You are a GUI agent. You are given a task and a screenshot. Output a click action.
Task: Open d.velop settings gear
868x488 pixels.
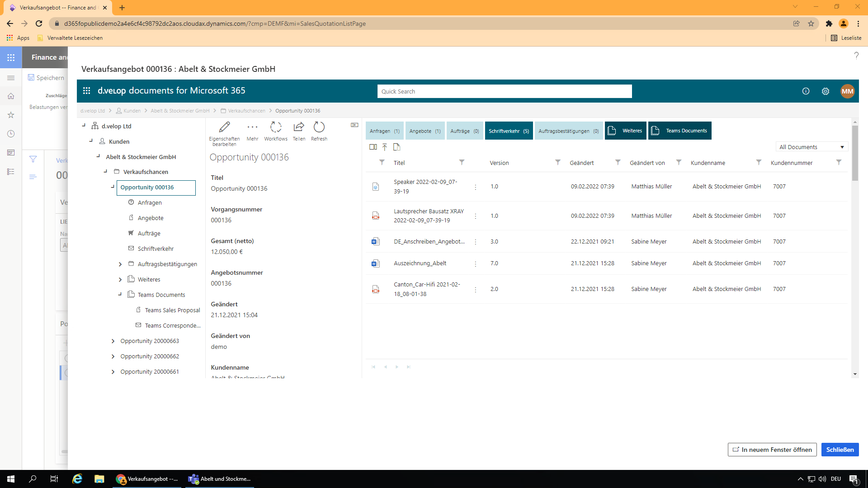pos(826,91)
